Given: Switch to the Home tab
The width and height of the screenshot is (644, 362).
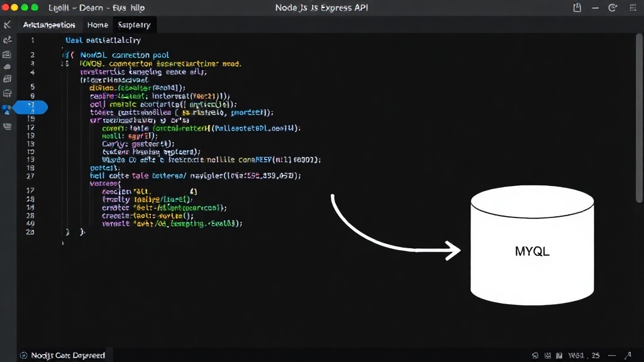Looking at the screenshot, I should [x=97, y=25].
